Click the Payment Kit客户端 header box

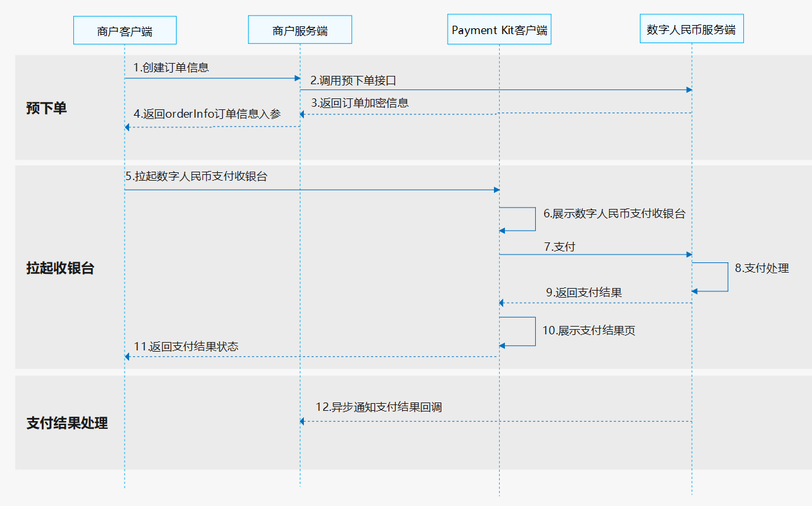[x=499, y=30]
